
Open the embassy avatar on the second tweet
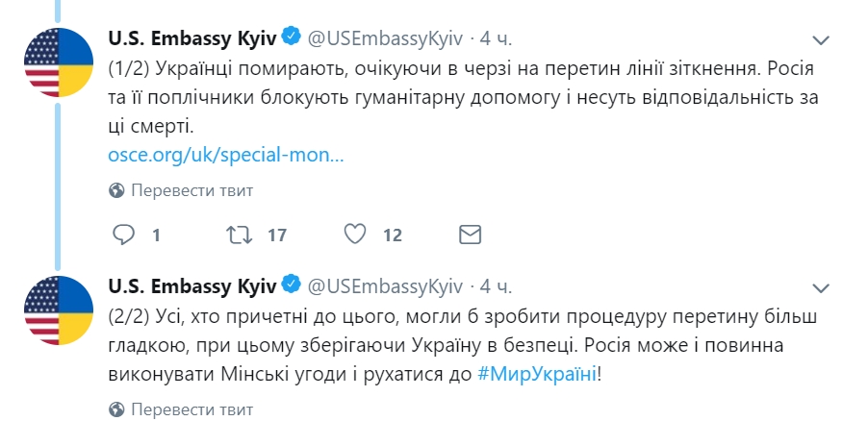(59, 310)
